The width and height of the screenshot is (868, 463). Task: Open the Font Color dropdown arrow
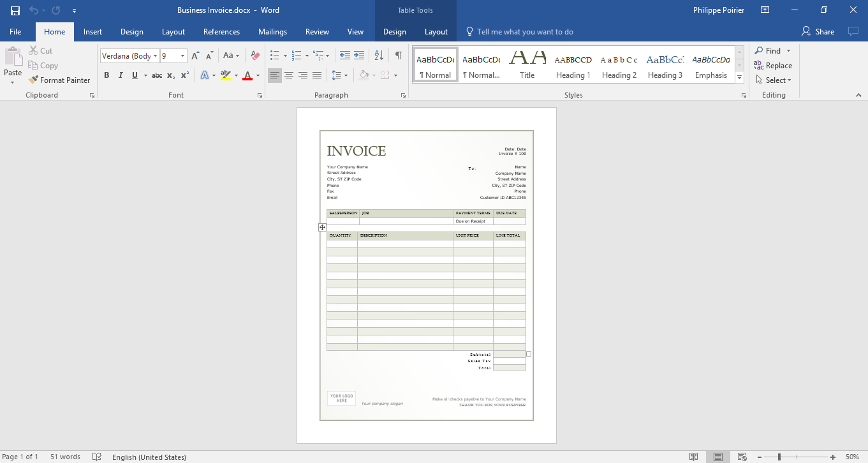(258, 75)
